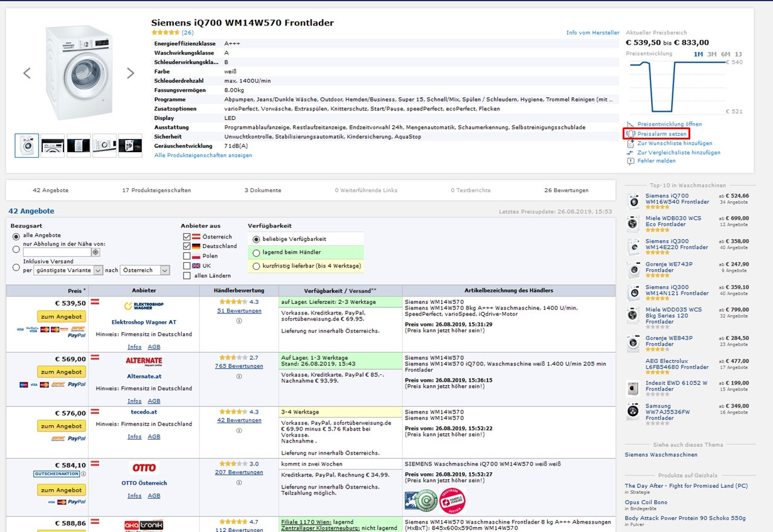Click Siemens iQ700 WM16W540 thumbnail in Top-10
This screenshot has height=532, width=773.
(x=633, y=200)
